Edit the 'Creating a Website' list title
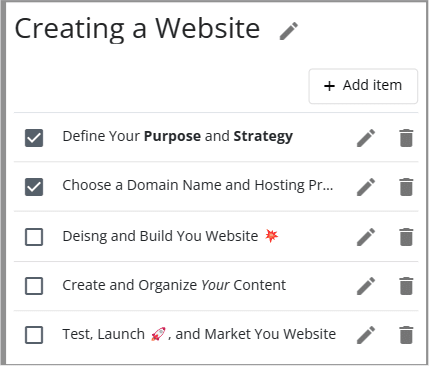The image size is (429, 366). pos(289,31)
